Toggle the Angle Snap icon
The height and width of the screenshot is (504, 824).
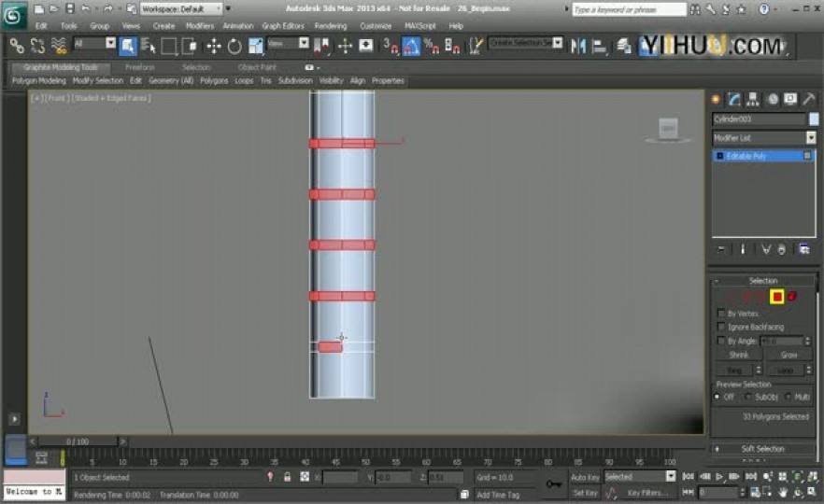click(x=411, y=47)
